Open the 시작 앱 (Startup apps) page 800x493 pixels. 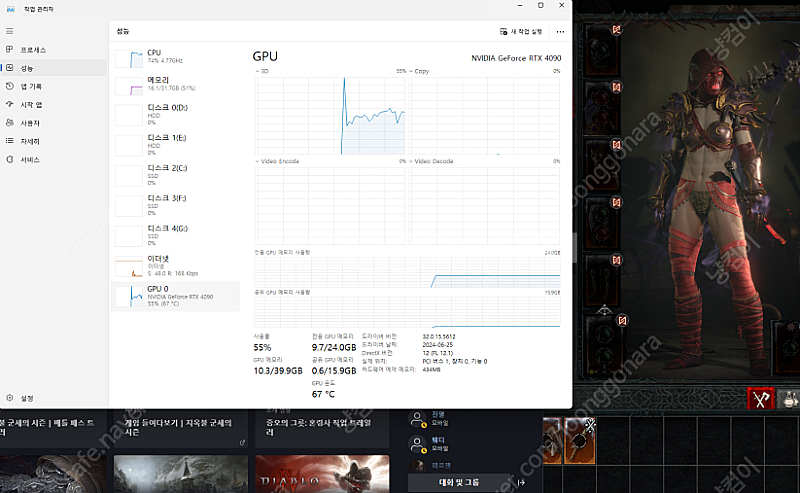(x=54, y=105)
